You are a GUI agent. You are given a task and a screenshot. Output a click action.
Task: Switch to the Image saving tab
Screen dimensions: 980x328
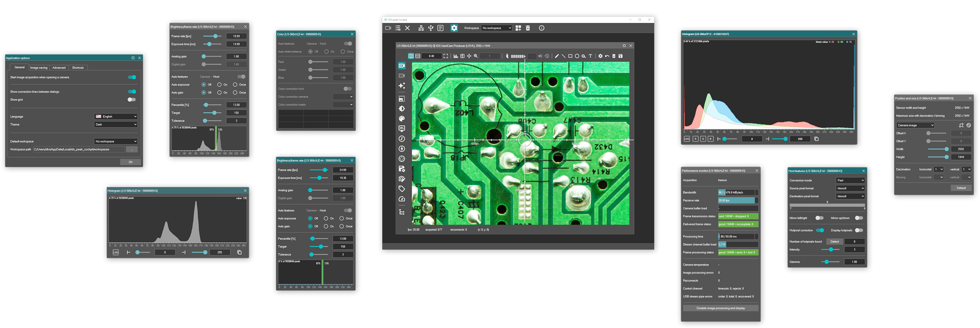tap(39, 68)
